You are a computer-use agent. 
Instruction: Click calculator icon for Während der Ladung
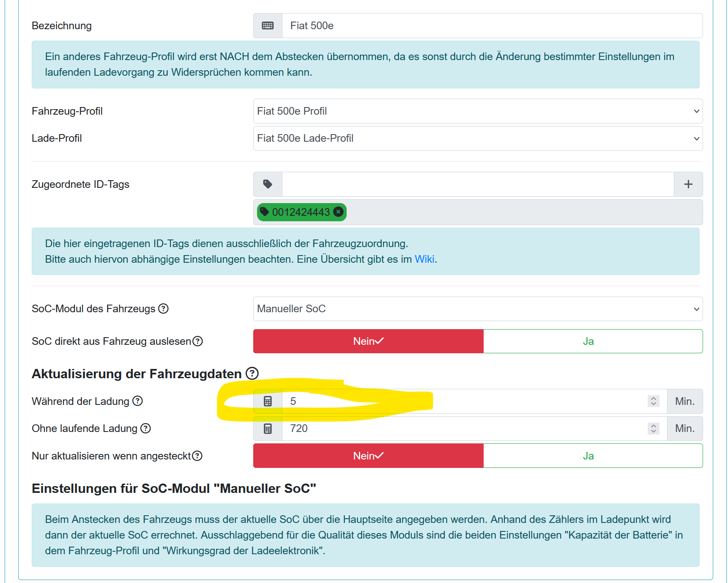(268, 401)
